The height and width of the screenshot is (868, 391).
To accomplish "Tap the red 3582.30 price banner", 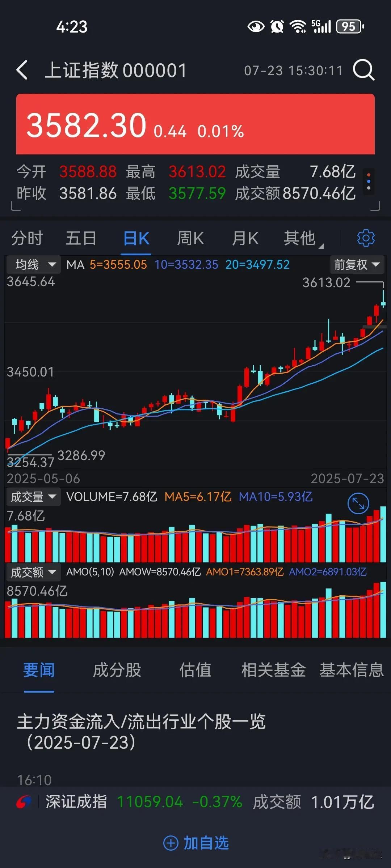I will click(x=195, y=124).
